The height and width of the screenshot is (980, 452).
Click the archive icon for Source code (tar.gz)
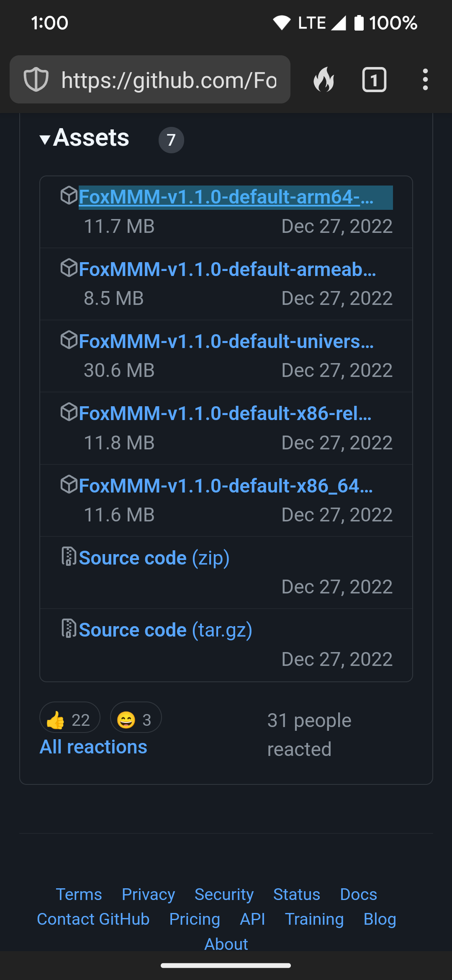69,629
